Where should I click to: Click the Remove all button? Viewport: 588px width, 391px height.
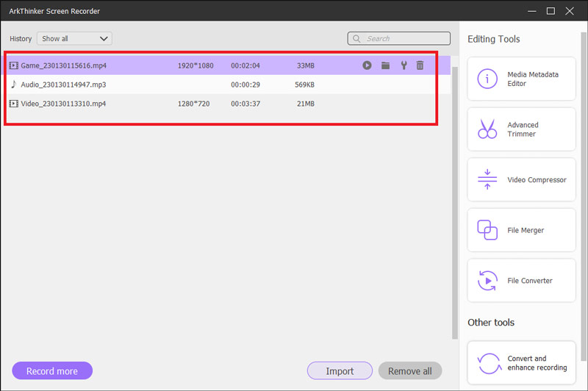[410, 370]
